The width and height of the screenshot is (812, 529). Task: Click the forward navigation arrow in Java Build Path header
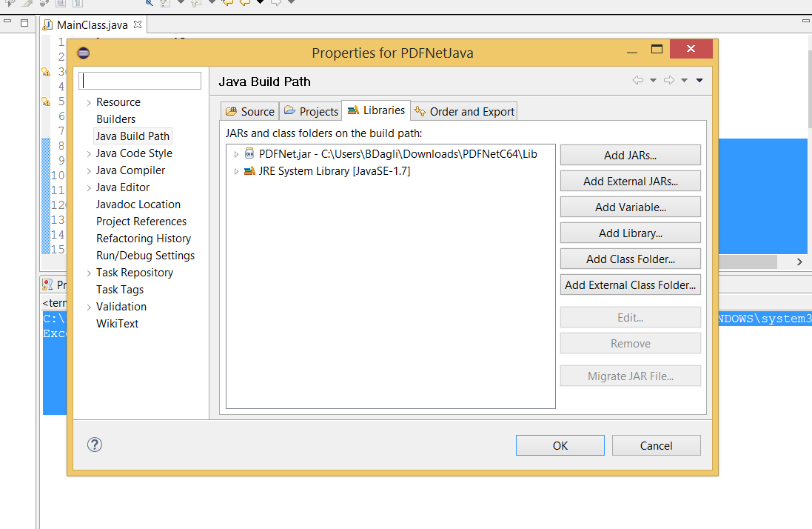pos(669,80)
